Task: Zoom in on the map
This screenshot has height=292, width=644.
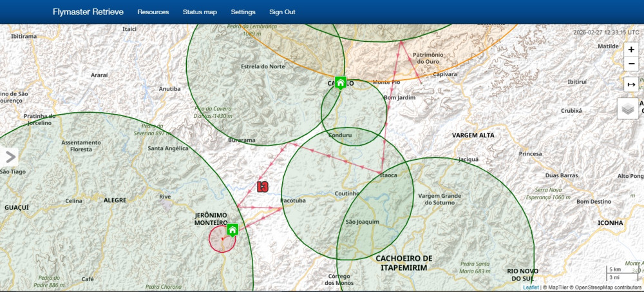Action: click(630, 50)
